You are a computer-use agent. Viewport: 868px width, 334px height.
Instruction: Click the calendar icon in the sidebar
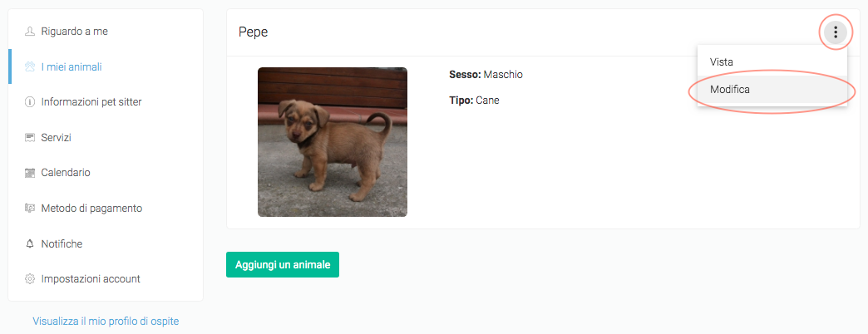coord(30,173)
